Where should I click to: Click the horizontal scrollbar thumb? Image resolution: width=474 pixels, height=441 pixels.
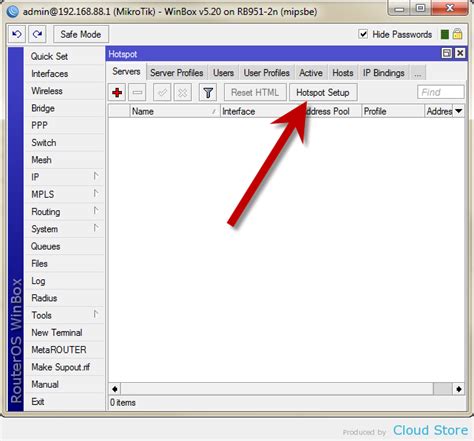click(443, 389)
